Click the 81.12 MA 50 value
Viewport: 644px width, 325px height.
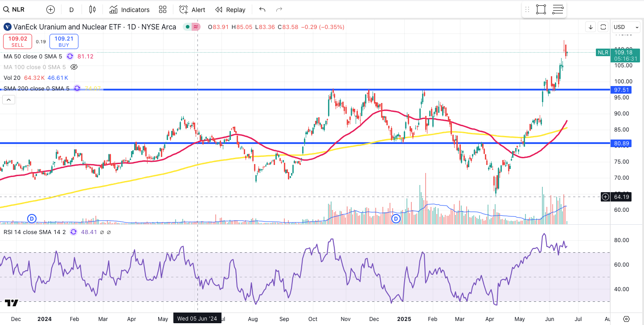click(86, 56)
